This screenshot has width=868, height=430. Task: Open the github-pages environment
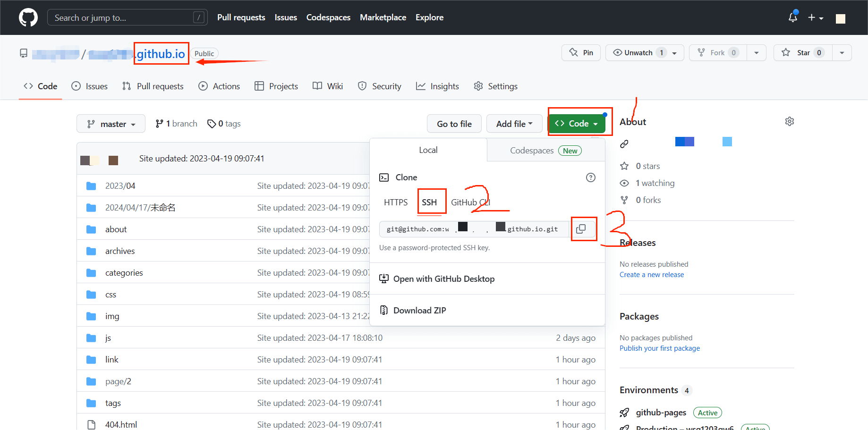661,413
